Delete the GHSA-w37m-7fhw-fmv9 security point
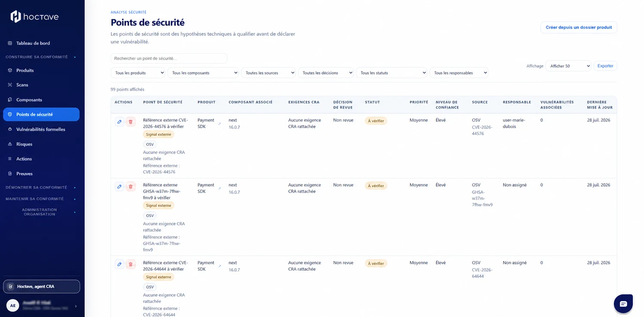This screenshot has height=317, width=644. pos(131,187)
